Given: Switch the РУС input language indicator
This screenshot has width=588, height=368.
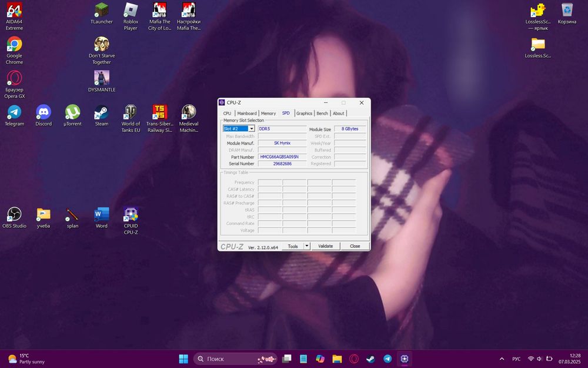Looking at the screenshot, I should [x=516, y=359].
